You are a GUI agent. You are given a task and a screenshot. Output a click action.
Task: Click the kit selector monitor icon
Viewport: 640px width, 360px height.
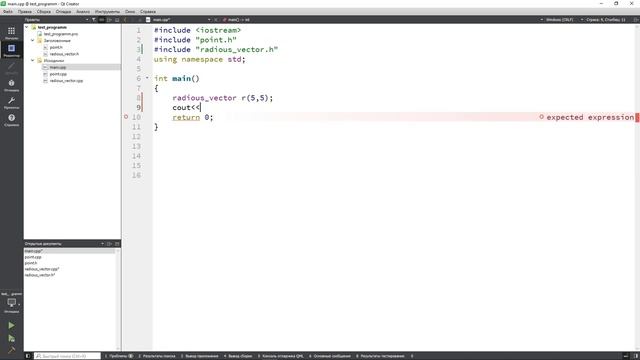[x=11, y=303]
